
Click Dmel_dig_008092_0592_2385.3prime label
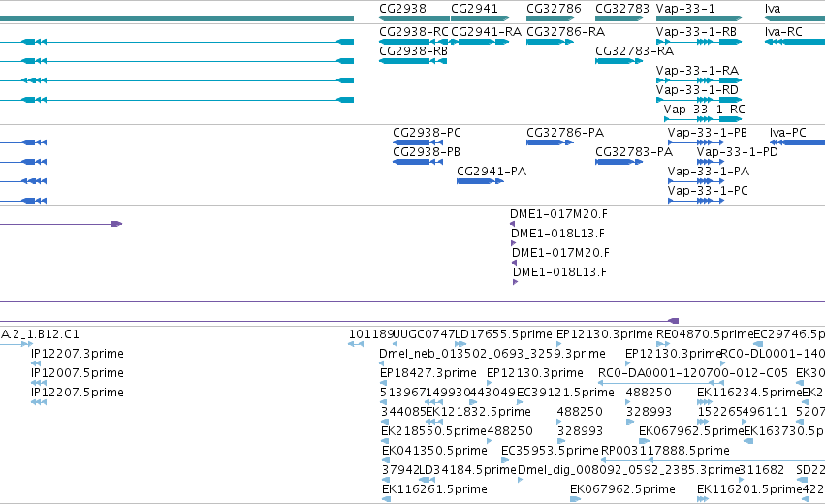629,470
